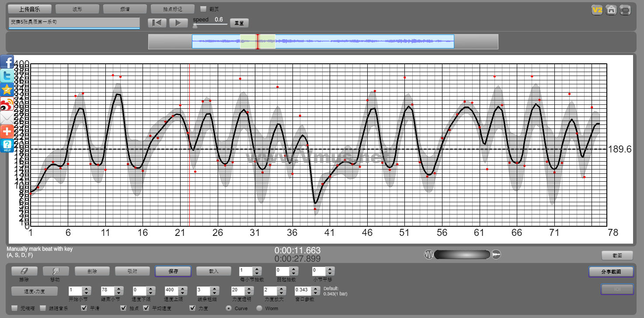Decrease 弱起拍数 stepper value
Viewport: 644px width, 318px height.
click(294, 273)
